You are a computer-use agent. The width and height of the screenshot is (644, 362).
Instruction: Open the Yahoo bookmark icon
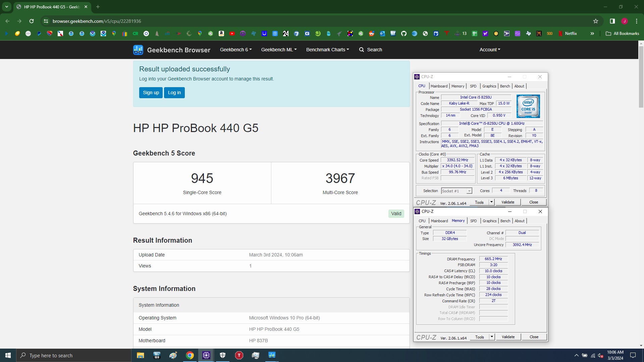click(485, 34)
